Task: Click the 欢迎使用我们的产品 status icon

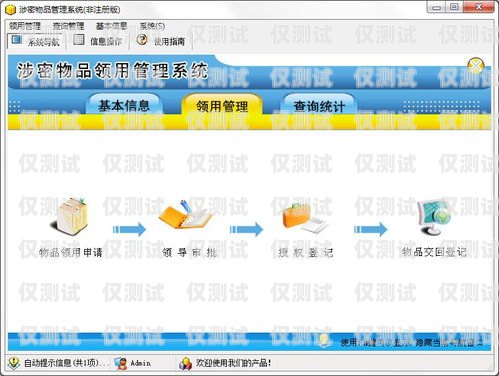Action: point(185,363)
